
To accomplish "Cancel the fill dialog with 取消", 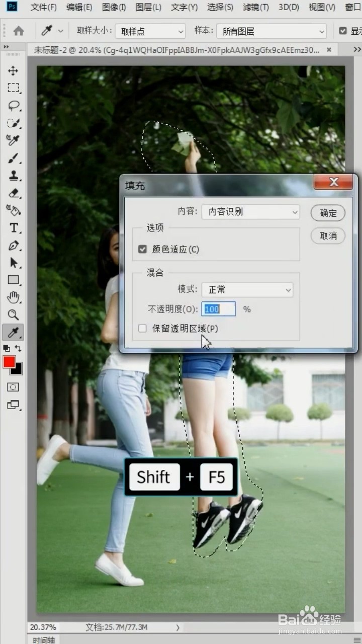I will 328,235.
